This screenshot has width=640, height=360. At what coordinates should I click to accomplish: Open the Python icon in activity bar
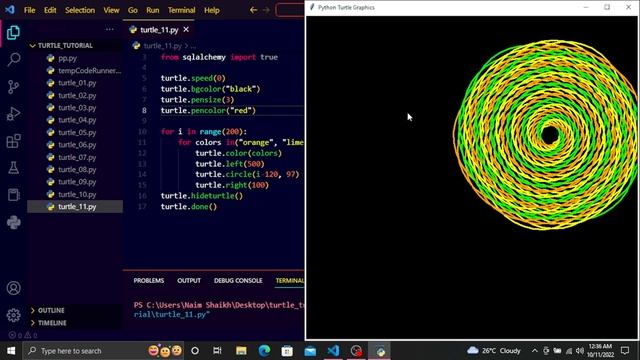click(13, 222)
